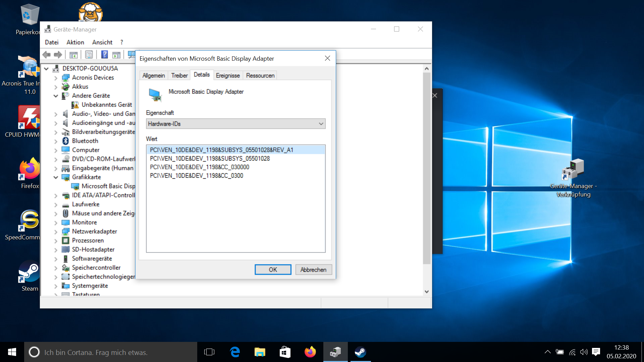The image size is (644, 362).
Task: Click the Help toolbar icon
Action: coord(105,55)
